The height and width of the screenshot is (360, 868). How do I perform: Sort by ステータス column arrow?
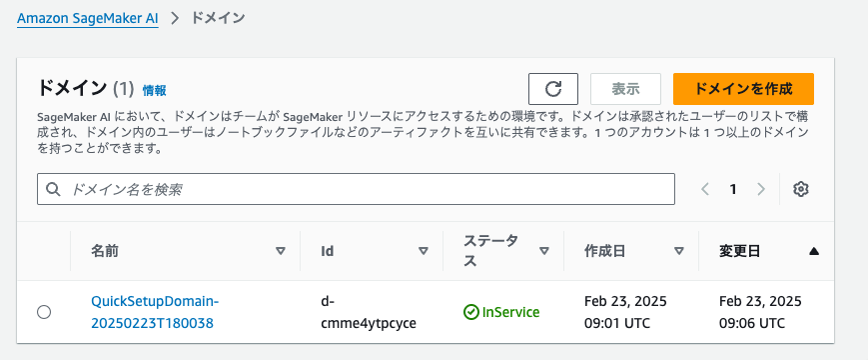click(x=544, y=251)
